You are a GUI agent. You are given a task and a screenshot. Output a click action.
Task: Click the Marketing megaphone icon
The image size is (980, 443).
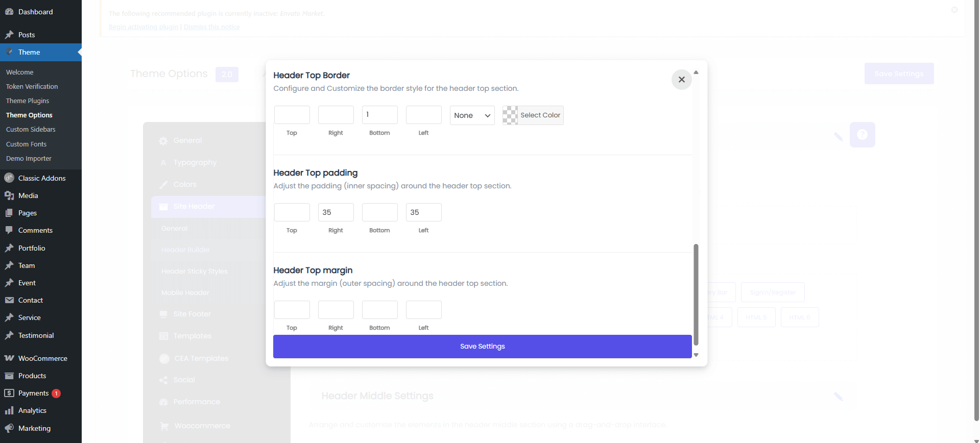click(9, 428)
